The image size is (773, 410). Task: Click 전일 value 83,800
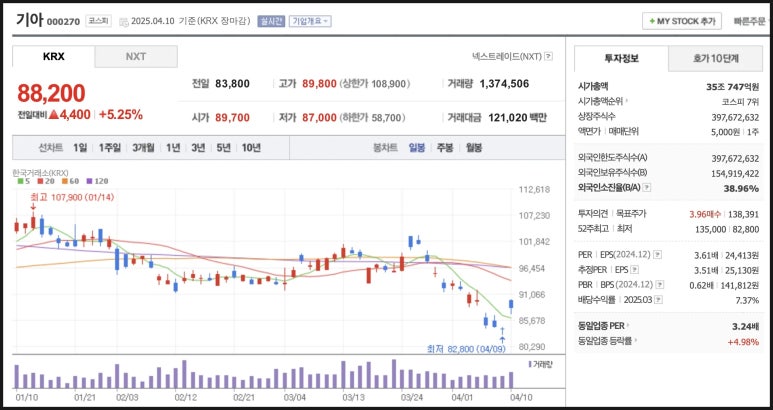click(x=232, y=84)
